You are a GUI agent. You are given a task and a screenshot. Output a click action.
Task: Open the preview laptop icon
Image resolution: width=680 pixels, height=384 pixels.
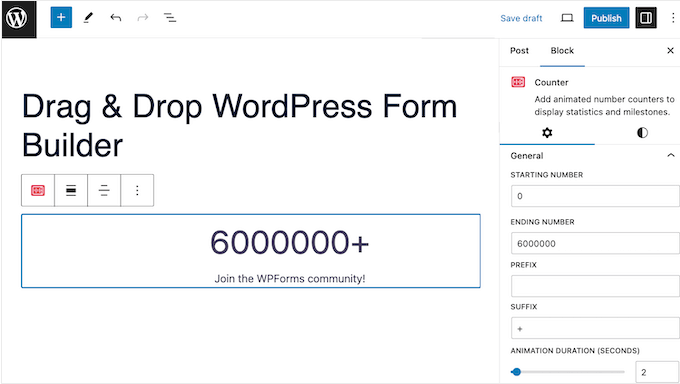click(x=567, y=18)
